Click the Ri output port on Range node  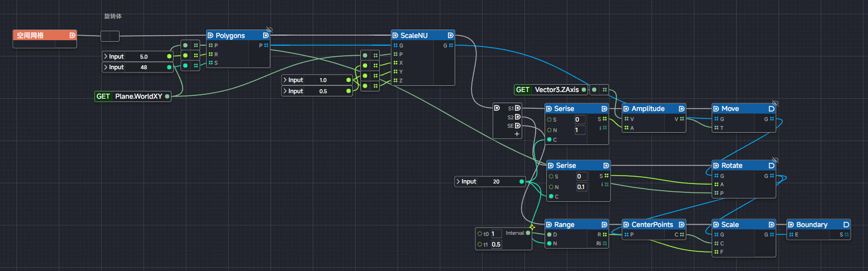pos(605,243)
